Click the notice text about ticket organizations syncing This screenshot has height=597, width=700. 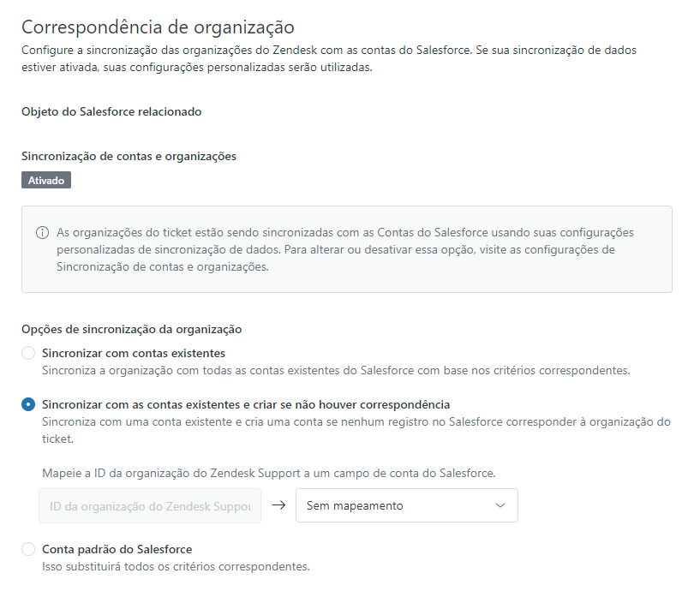345,249
